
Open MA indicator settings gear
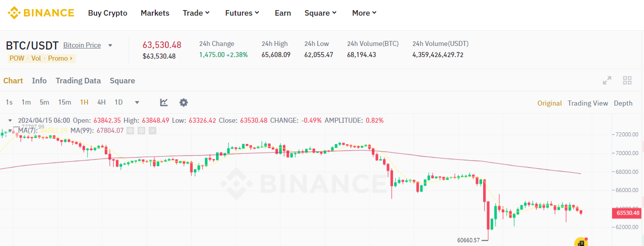pos(142,130)
